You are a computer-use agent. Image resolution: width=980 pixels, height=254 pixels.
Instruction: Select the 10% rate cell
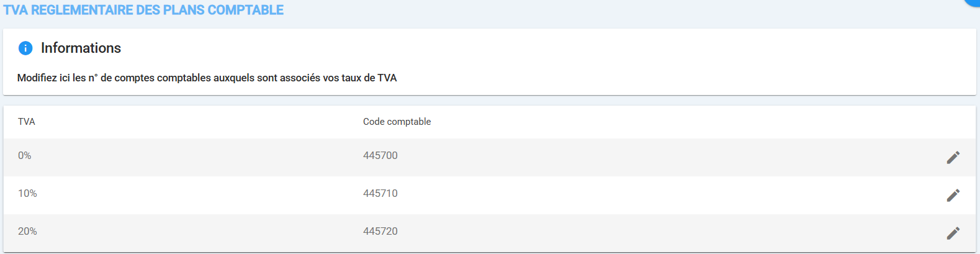pos(27,194)
